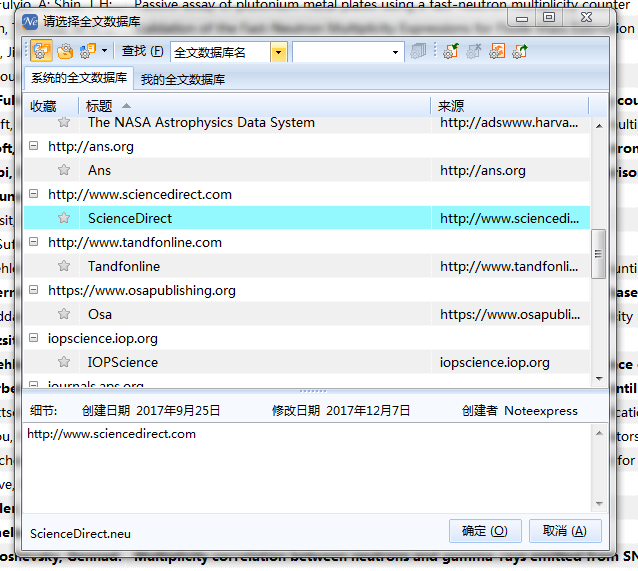
Task: Click the greyed stacked-pages toolbar icon
Action: pyautogui.click(x=418, y=51)
